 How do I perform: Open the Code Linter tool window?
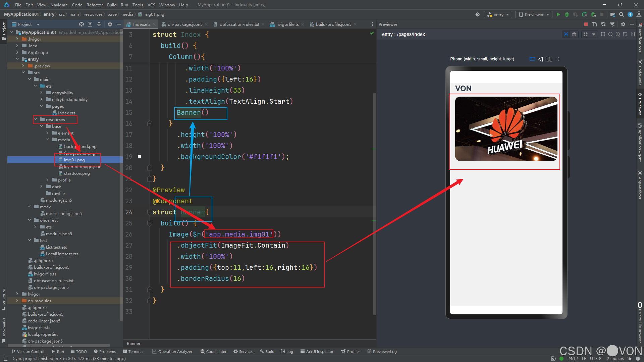click(x=213, y=352)
